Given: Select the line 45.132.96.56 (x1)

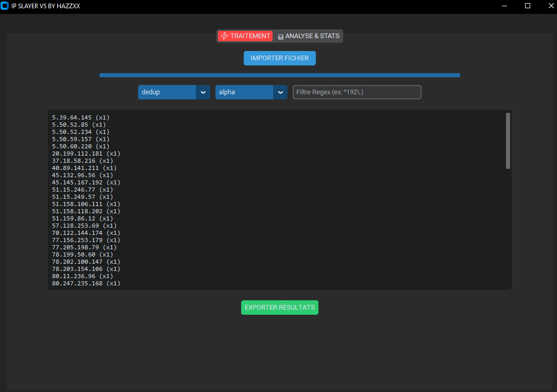Looking at the screenshot, I should 82,176.
